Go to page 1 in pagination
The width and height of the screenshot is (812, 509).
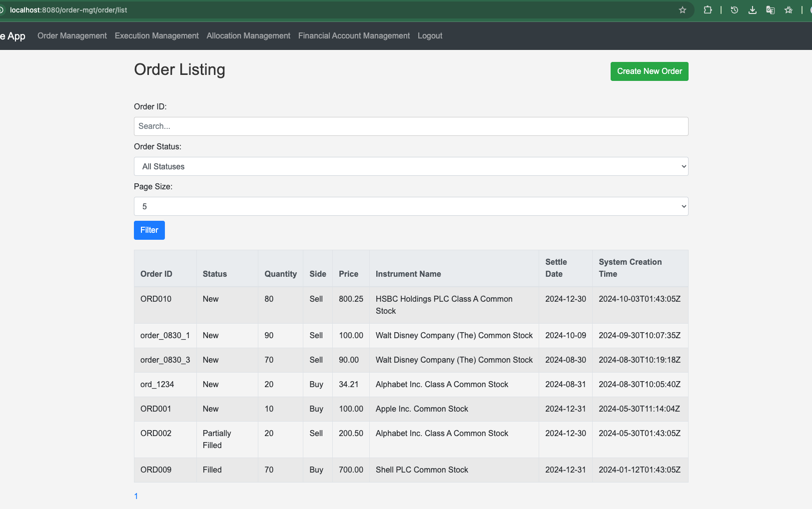pos(136,496)
